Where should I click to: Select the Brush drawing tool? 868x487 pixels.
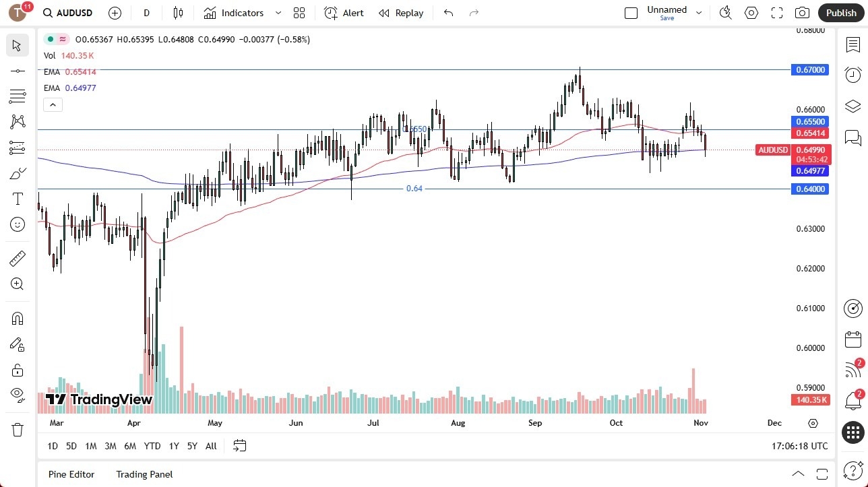(x=17, y=172)
